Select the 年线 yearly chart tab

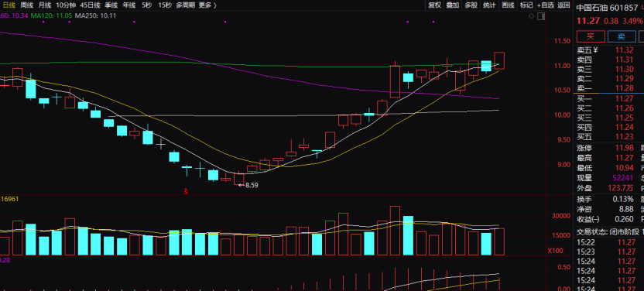click(129, 5)
